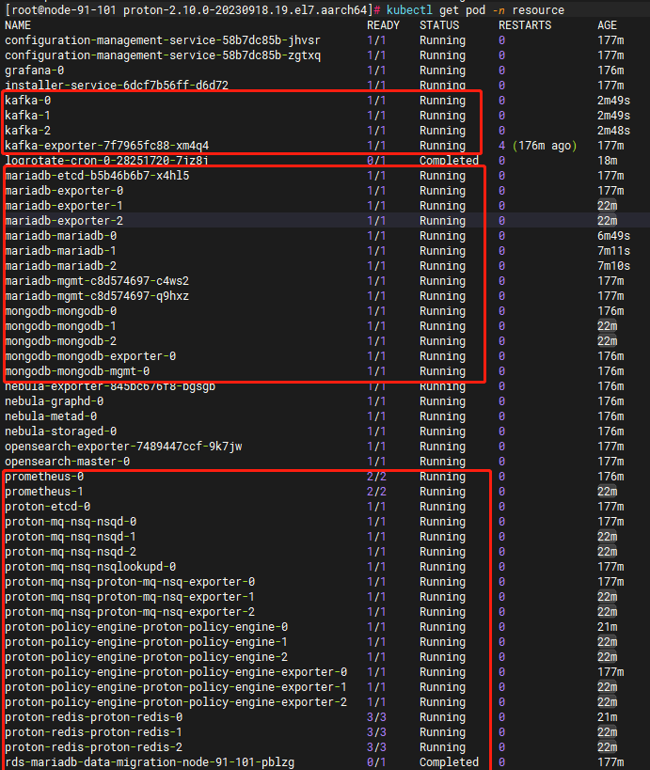Click proton-policy-engine-exporter-2 pod name
The image size is (650, 770).
[176, 702]
